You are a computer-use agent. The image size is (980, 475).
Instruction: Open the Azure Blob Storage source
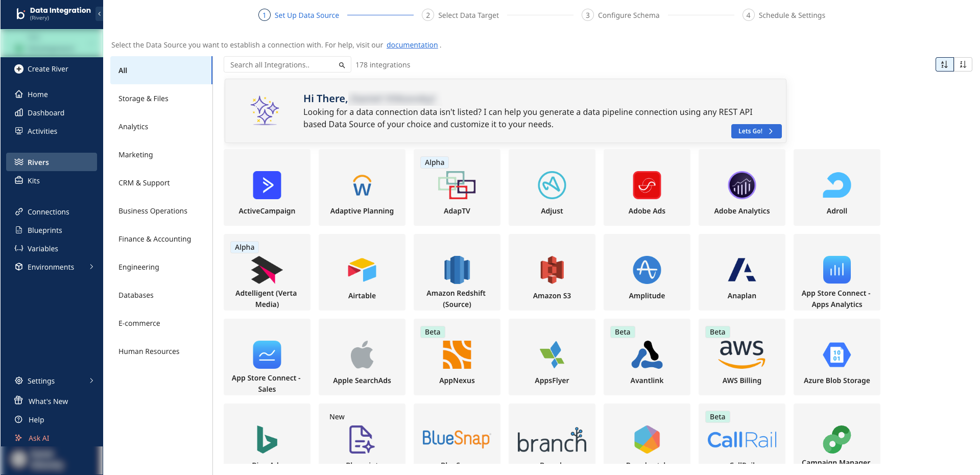tap(836, 354)
